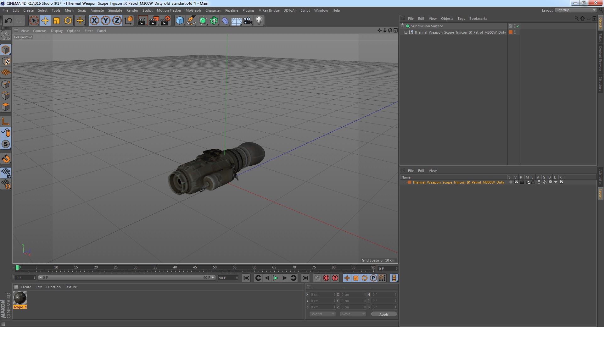Click Apply coordinates button
Screen dimensions: 604x364
(384, 314)
